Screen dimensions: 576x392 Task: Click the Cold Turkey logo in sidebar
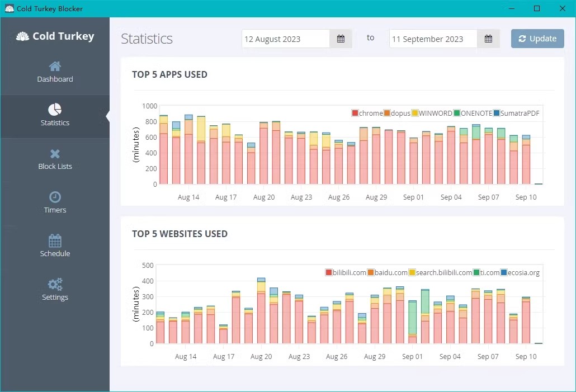pyautogui.click(x=55, y=36)
